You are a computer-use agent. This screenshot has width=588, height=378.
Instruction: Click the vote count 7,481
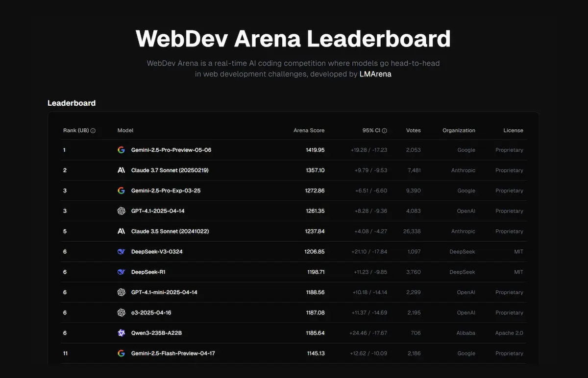pyautogui.click(x=413, y=170)
